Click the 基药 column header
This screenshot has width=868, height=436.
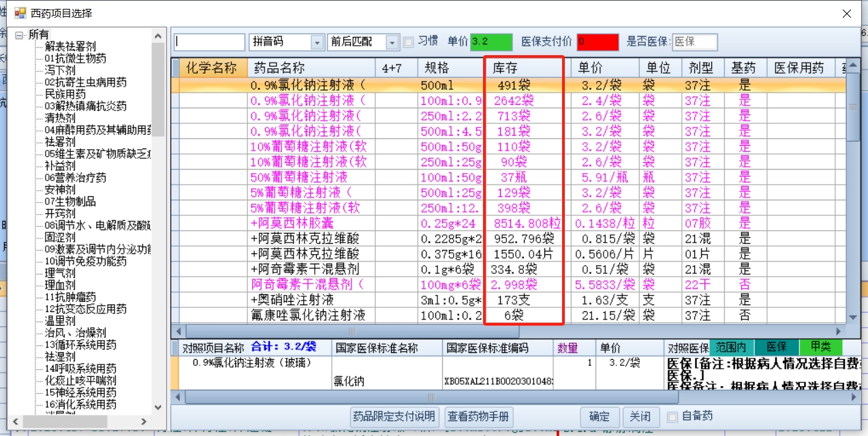click(x=745, y=68)
